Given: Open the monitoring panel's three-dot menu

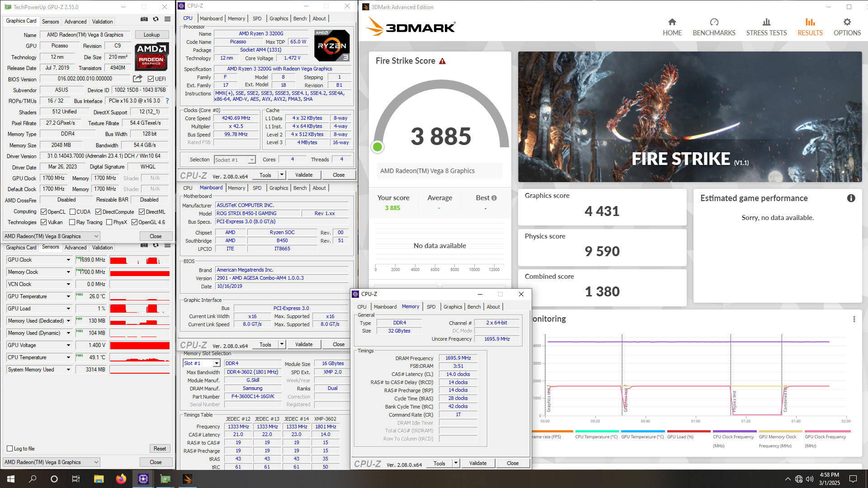Looking at the screenshot, I should point(854,319).
